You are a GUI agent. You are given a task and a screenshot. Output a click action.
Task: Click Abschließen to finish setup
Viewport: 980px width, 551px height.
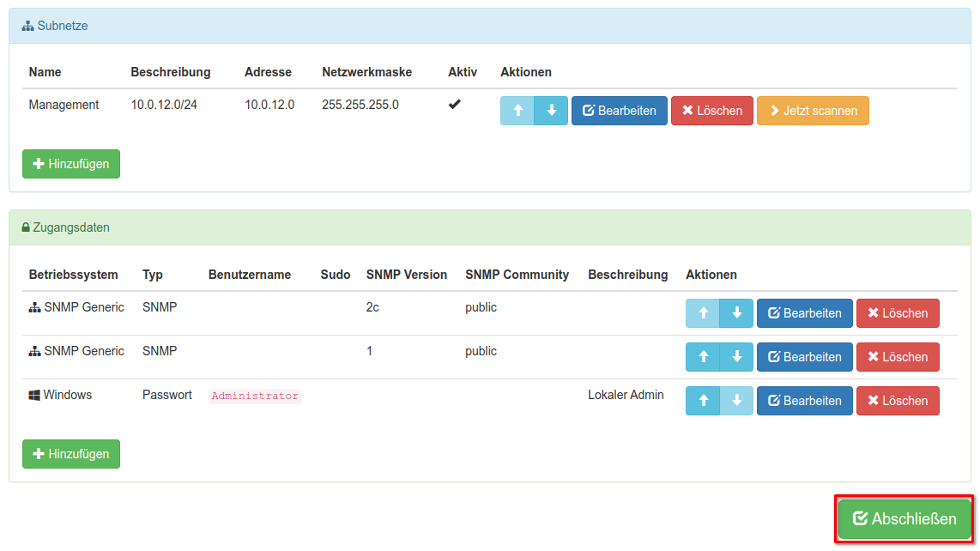(904, 519)
